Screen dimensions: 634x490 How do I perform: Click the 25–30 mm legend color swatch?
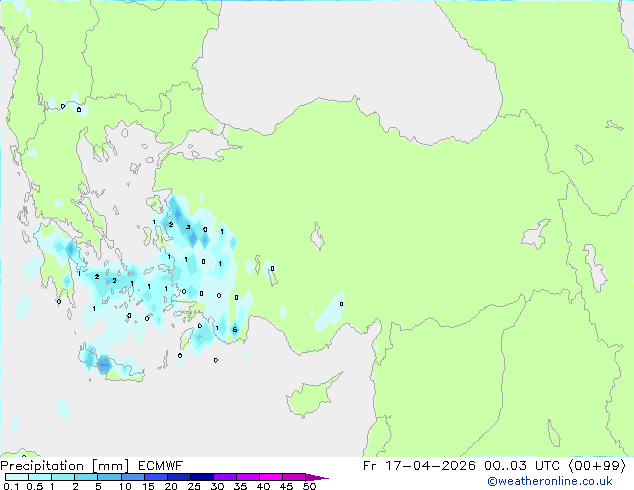(201, 477)
